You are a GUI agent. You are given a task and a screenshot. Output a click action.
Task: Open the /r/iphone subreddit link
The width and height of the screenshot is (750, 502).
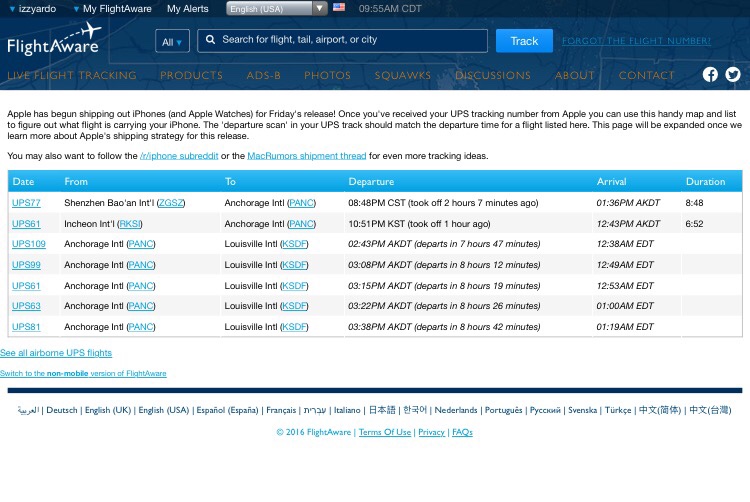(x=179, y=156)
